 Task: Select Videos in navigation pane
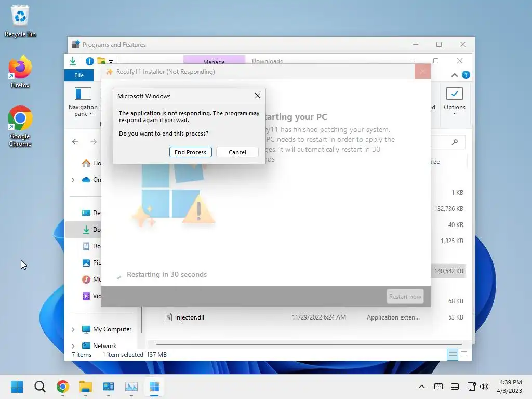[91, 296]
